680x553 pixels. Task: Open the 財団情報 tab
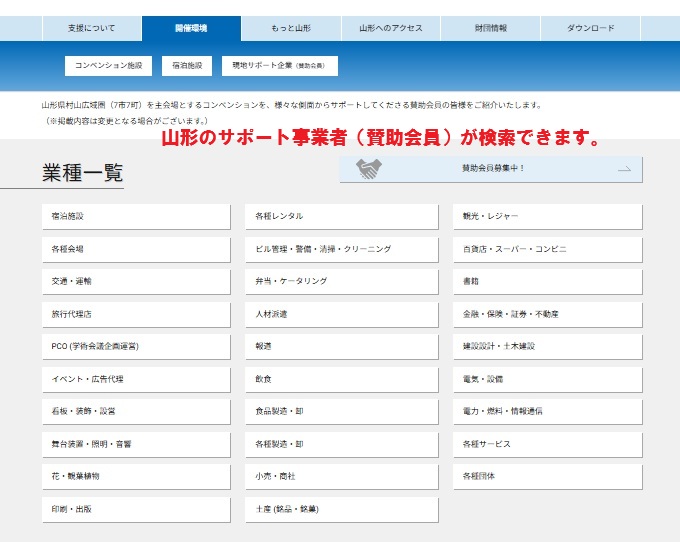coord(490,28)
